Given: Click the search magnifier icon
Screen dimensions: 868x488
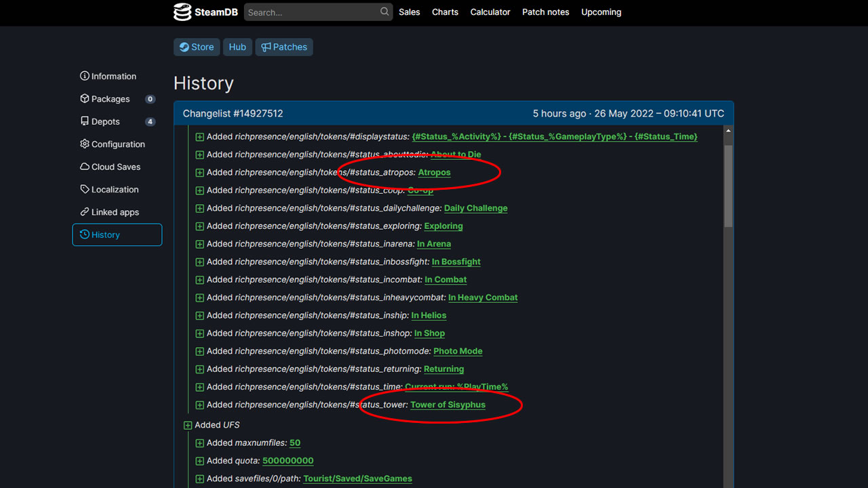Looking at the screenshot, I should pos(384,12).
